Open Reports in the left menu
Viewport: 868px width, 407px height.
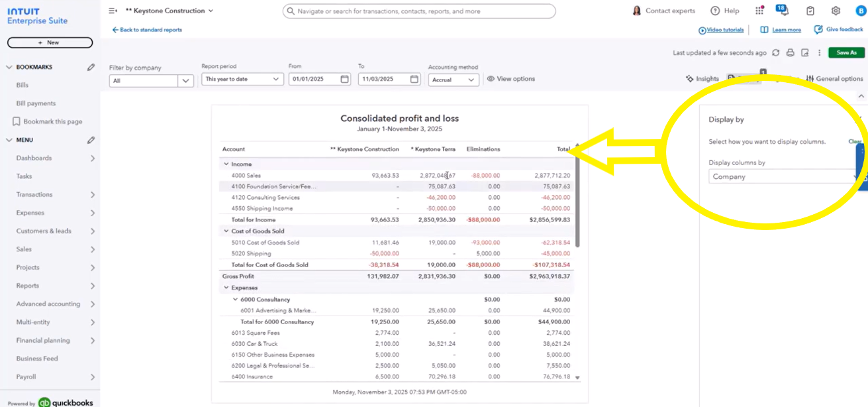pos(28,286)
